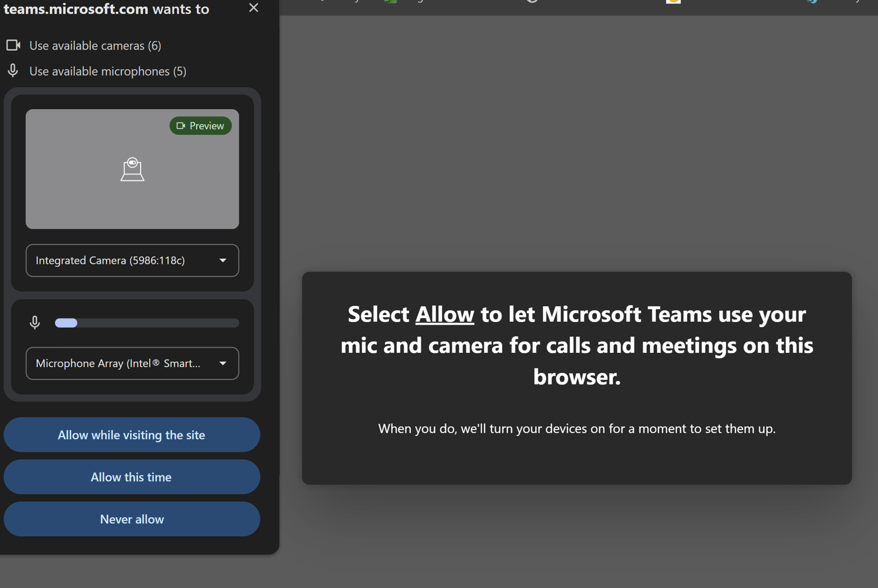This screenshot has height=588, width=878.
Task: Click the camera icon beside Use available cameras
Action: click(x=14, y=45)
